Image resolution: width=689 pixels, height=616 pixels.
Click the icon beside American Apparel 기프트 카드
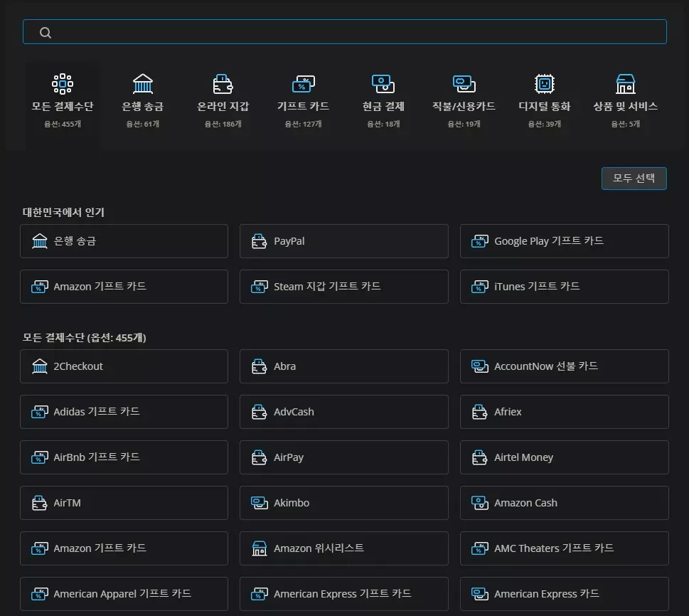point(40,594)
